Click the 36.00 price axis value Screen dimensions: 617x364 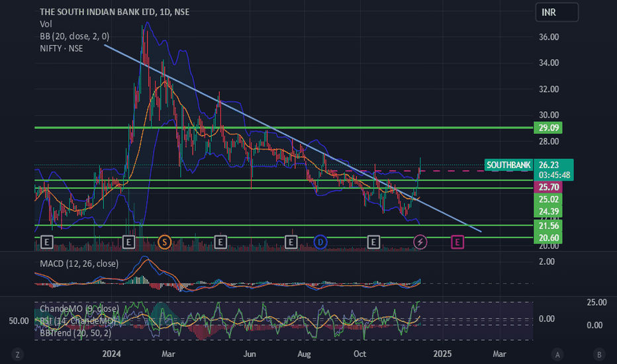pyautogui.click(x=549, y=36)
